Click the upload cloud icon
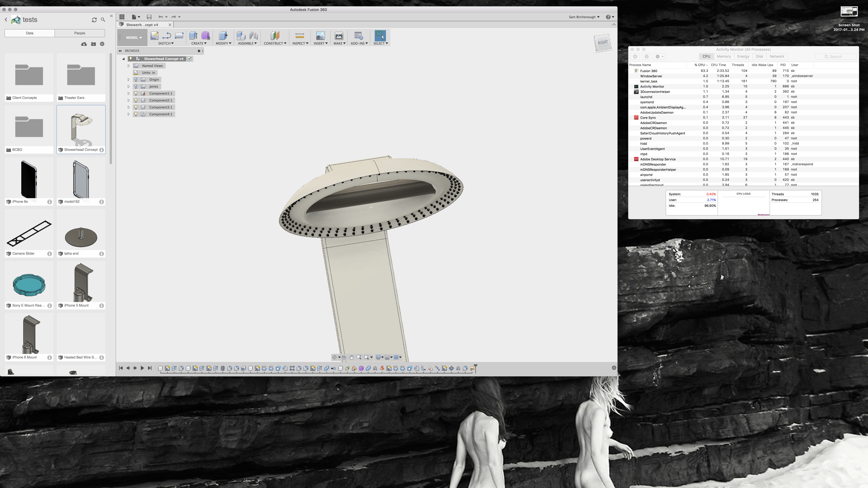 point(84,44)
